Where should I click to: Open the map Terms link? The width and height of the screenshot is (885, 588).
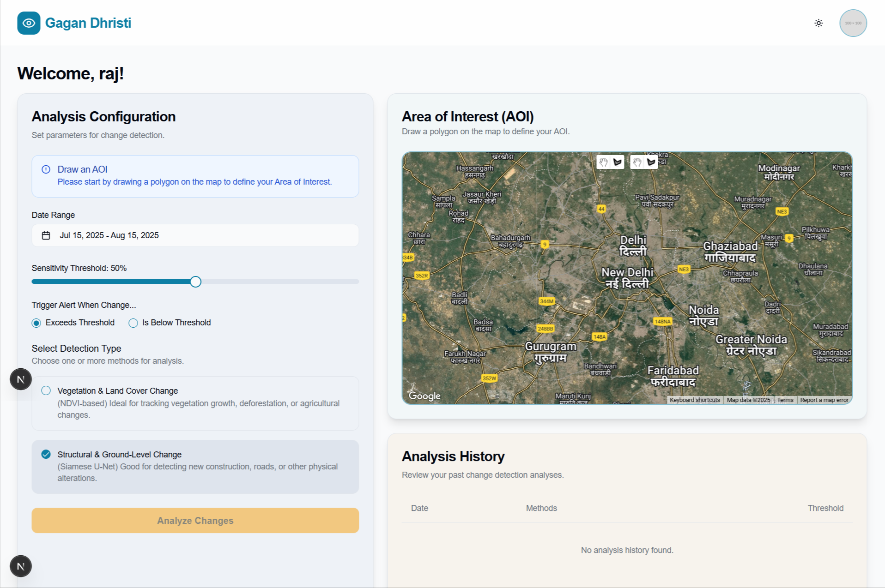coord(785,400)
